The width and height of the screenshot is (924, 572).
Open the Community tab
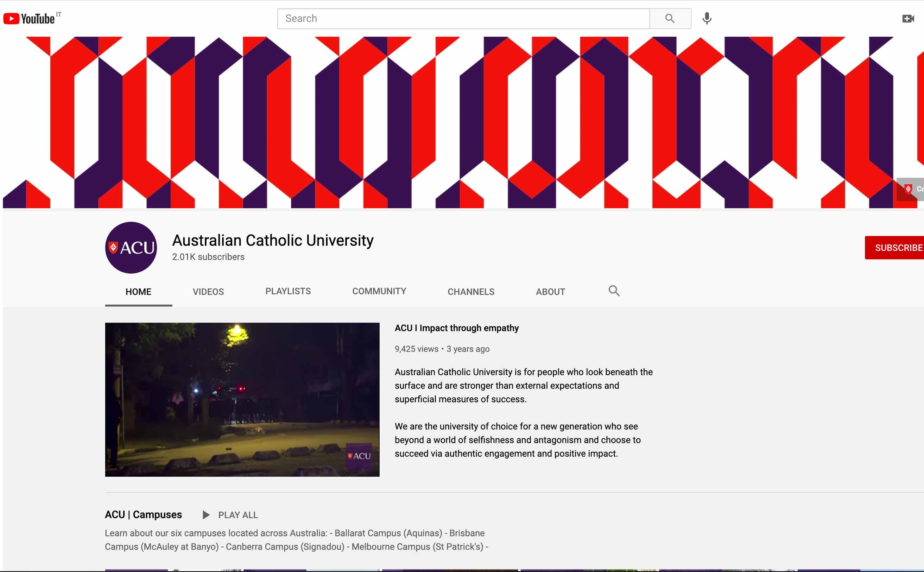click(x=379, y=291)
